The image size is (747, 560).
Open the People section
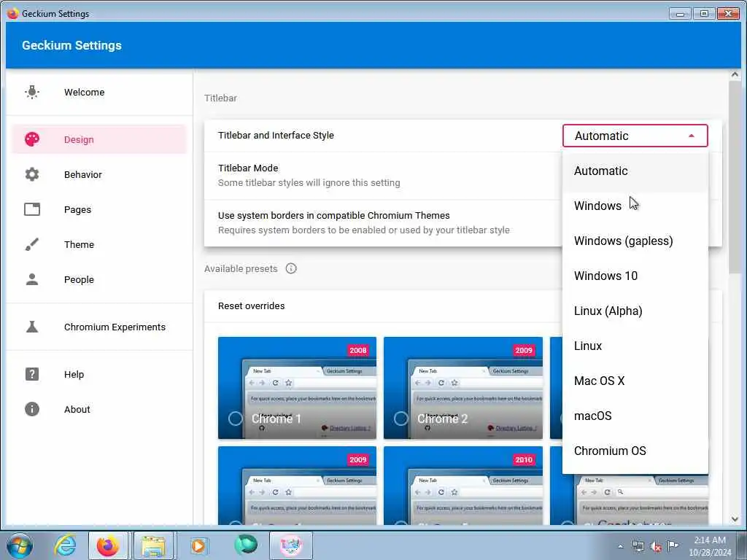[99, 279]
